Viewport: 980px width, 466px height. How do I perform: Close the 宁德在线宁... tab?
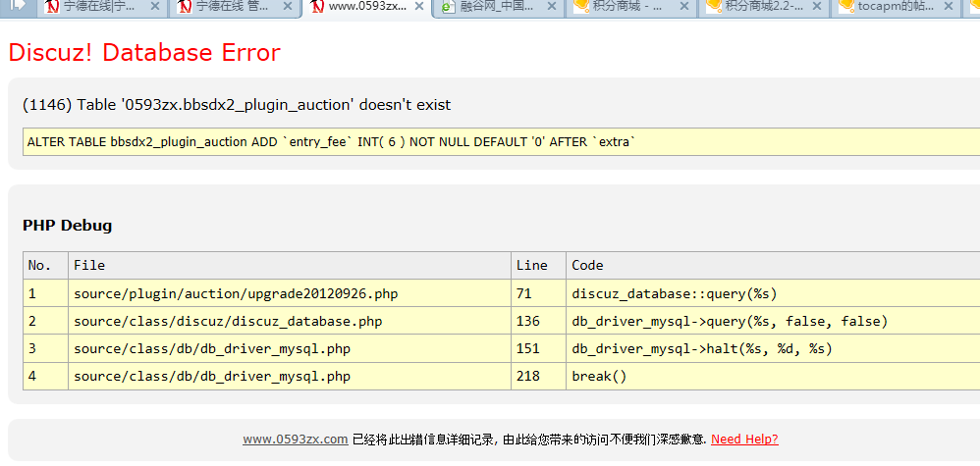pyautogui.click(x=155, y=7)
